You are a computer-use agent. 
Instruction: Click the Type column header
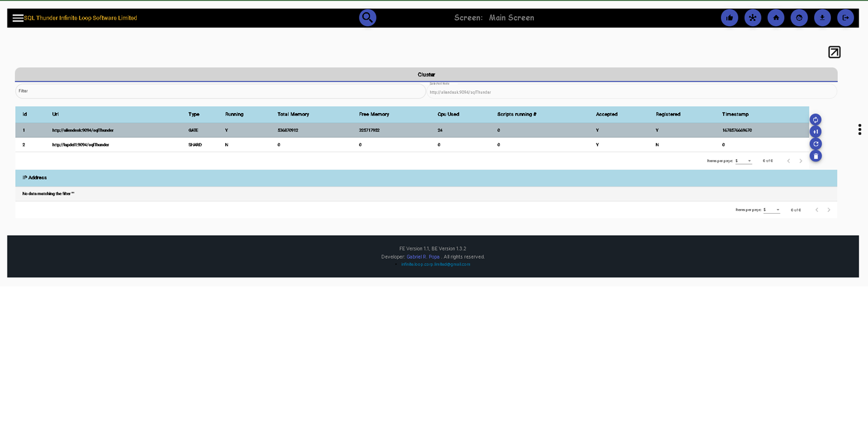[x=194, y=114]
